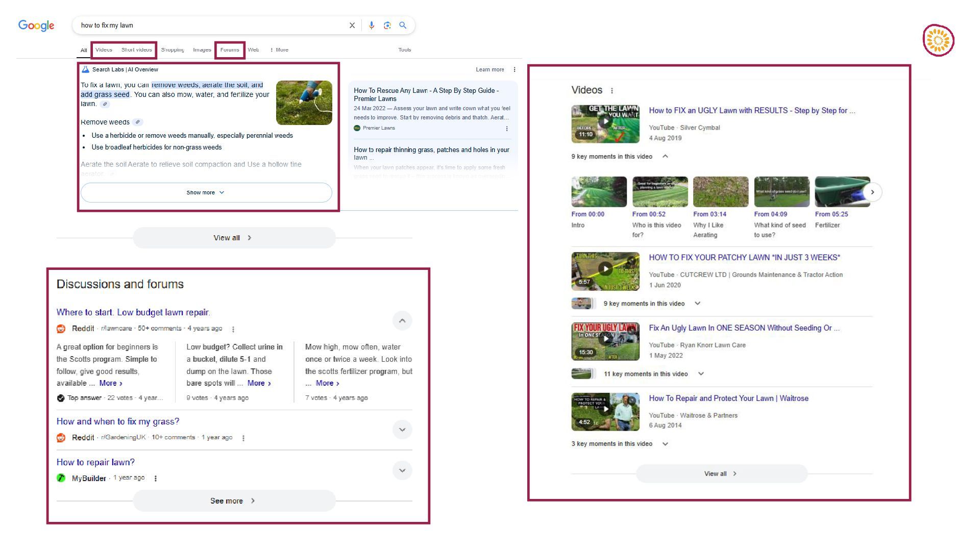The width and height of the screenshot is (980, 551).
Task: Open the More tabs dropdown
Action: (x=280, y=50)
